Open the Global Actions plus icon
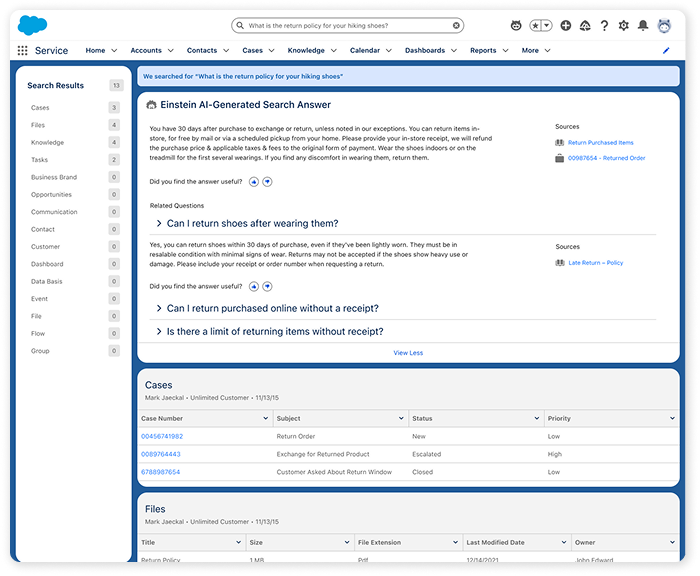The width and height of the screenshot is (700, 576). click(566, 25)
